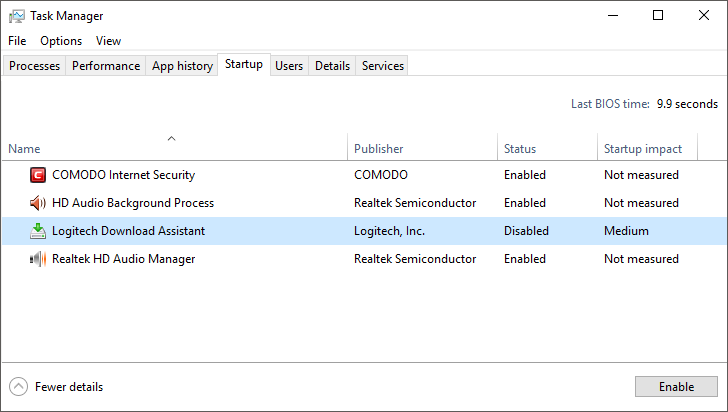
Task: Click Realtek Semiconductor in Realtek HD Audio Manager row
Action: 415,259
